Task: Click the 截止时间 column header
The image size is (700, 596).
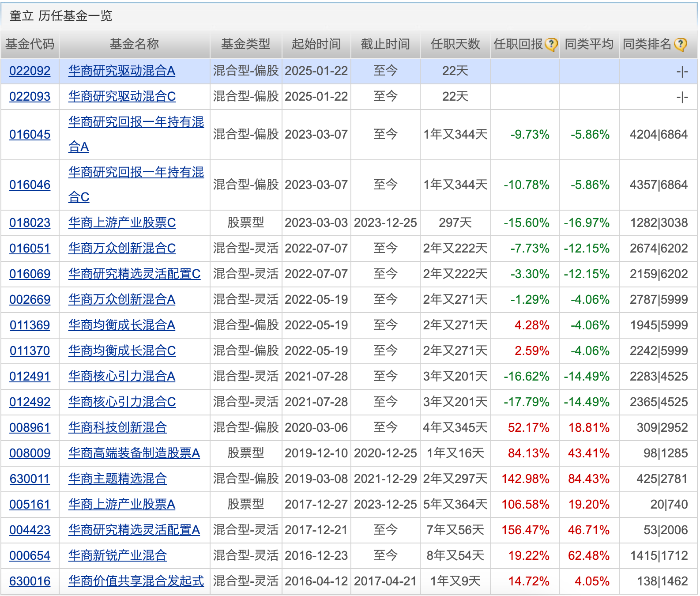Action: pos(385,44)
